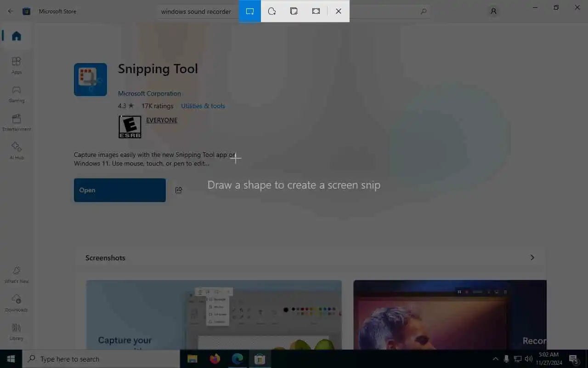The image size is (588, 368).
Task: Show What's New in sidebar
Action: tap(17, 275)
